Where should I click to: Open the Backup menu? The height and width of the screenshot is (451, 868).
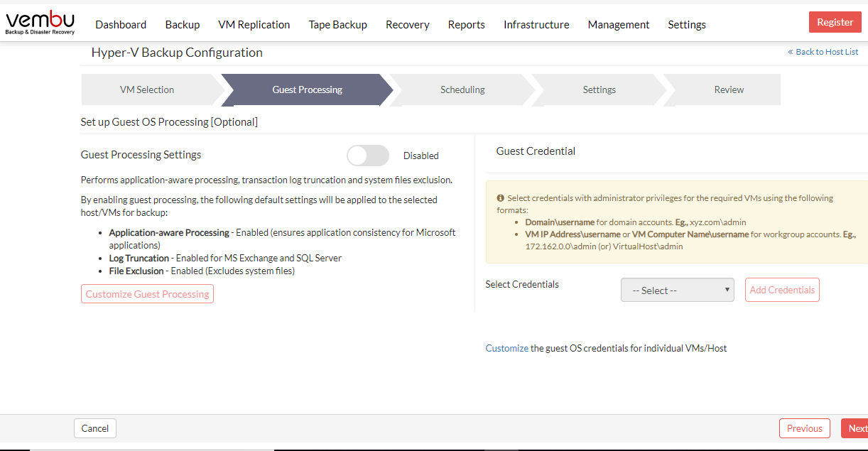(x=183, y=24)
